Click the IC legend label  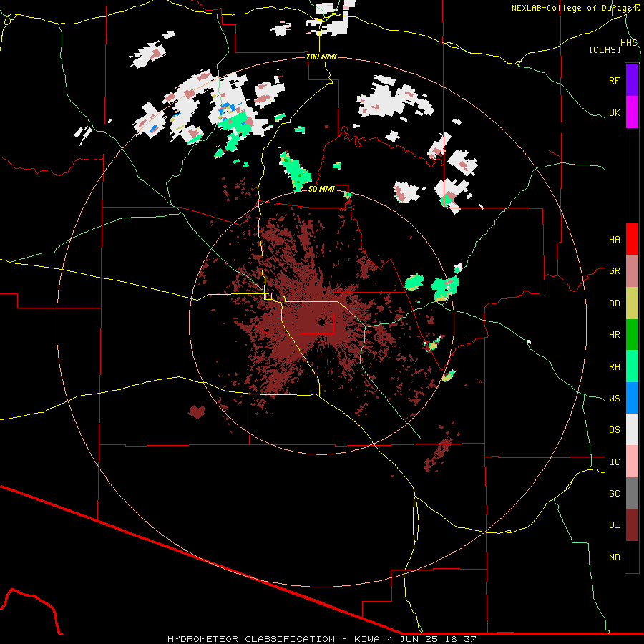[x=614, y=462]
